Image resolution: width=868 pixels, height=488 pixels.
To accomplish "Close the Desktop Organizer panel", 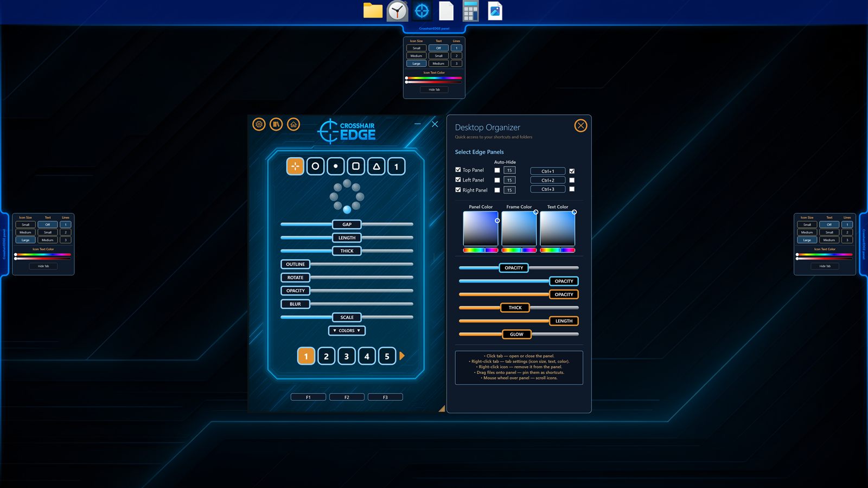I will (x=580, y=126).
